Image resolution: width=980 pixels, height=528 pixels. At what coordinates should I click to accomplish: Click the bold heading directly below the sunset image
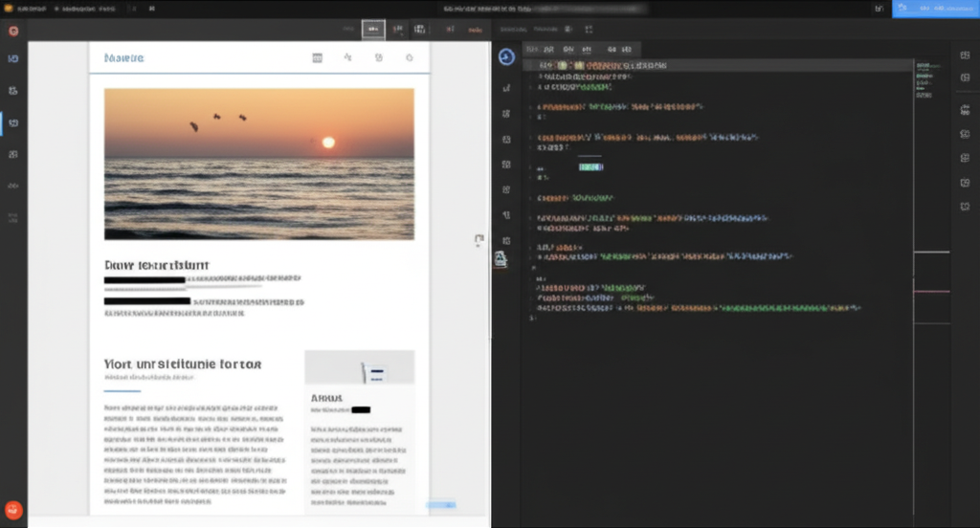coord(156,265)
